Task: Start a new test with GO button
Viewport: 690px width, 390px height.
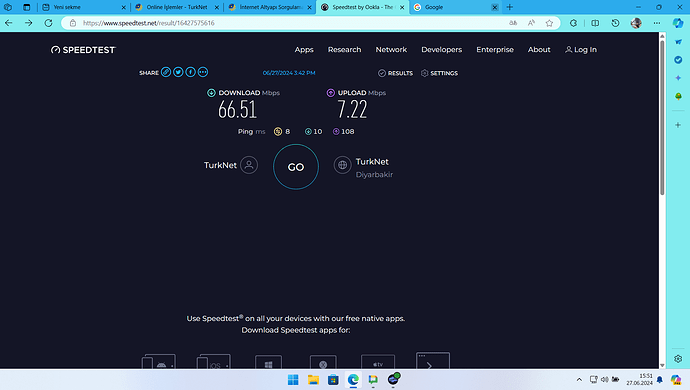Action: (x=296, y=167)
